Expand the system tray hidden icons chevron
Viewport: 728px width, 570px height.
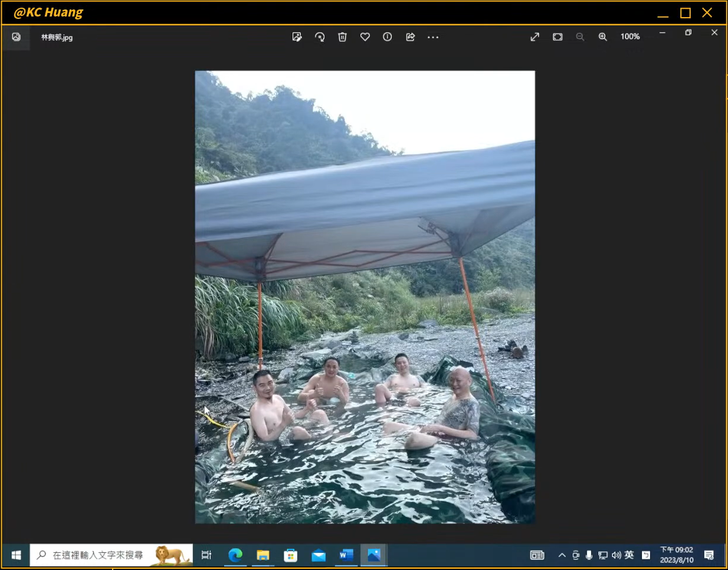click(562, 555)
